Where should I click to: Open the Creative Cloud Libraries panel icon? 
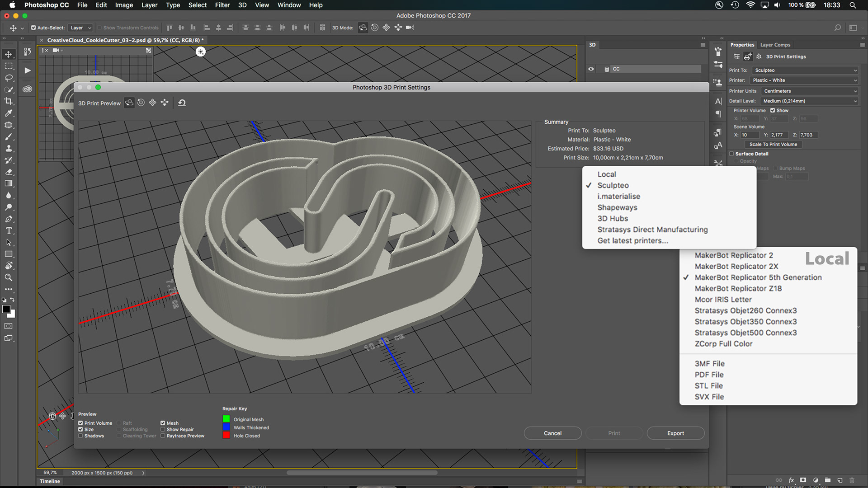28,89
